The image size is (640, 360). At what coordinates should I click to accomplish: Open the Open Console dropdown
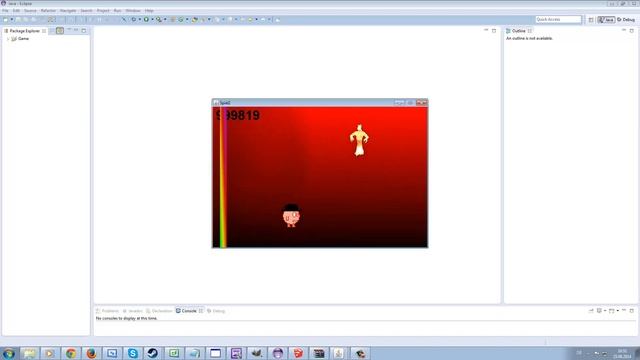(617, 311)
